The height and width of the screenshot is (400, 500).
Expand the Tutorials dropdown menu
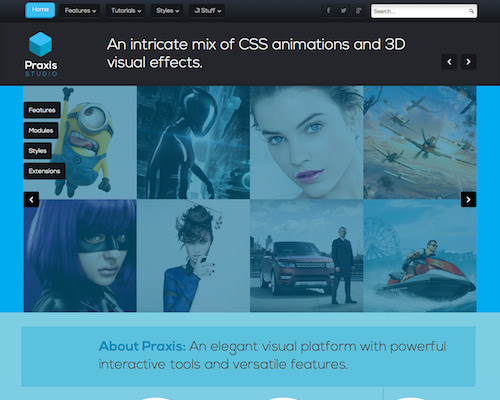click(126, 11)
